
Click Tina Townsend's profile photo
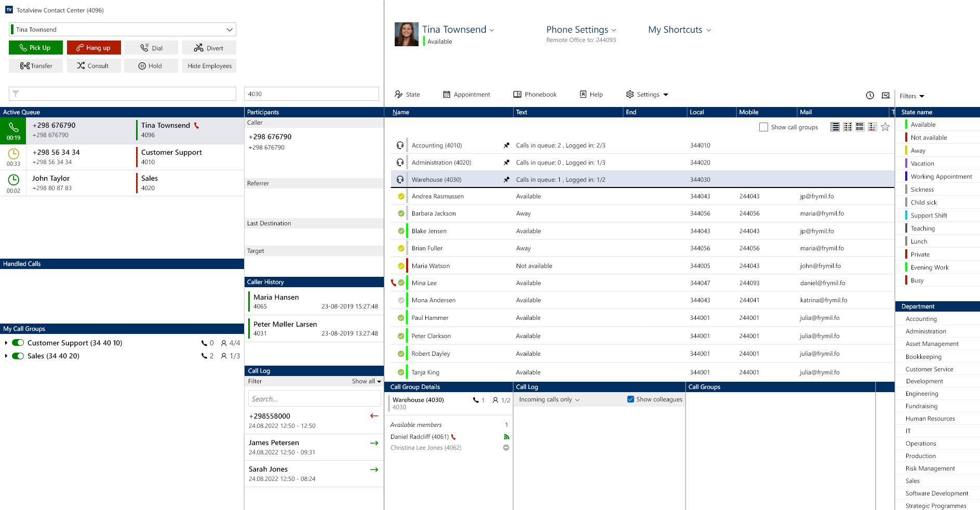pyautogui.click(x=407, y=34)
